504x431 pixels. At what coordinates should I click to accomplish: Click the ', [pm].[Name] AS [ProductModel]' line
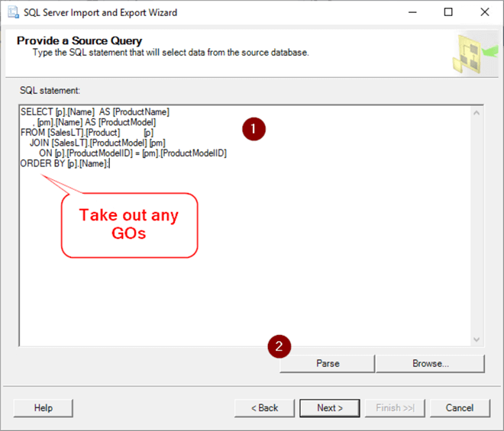tap(94, 122)
